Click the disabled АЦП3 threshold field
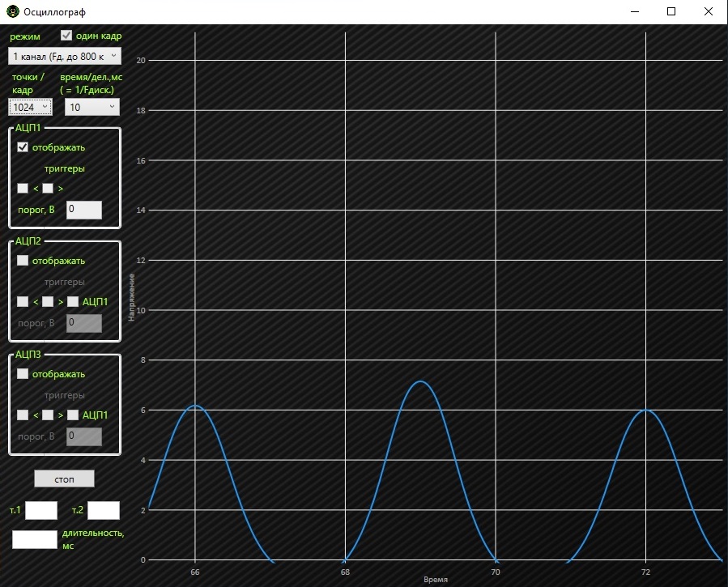The height and width of the screenshot is (587, 728). click(x=84, y=436)
